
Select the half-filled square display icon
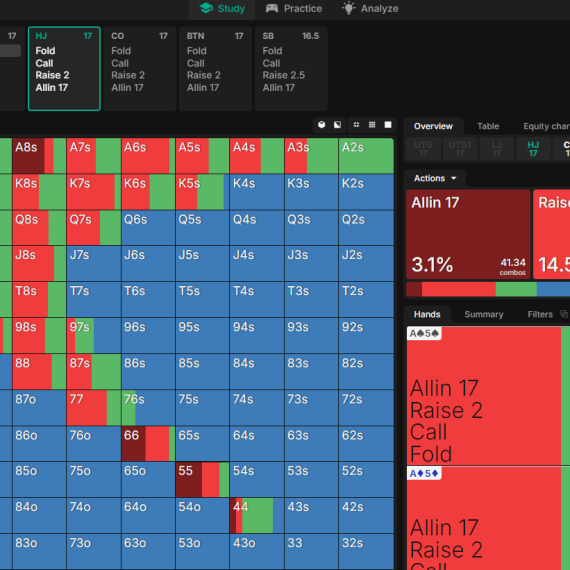337,125
